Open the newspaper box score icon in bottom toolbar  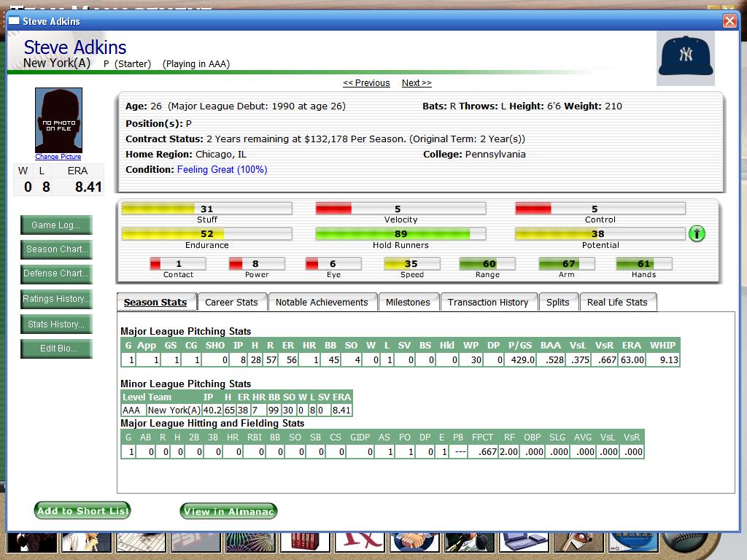point(141,542)
